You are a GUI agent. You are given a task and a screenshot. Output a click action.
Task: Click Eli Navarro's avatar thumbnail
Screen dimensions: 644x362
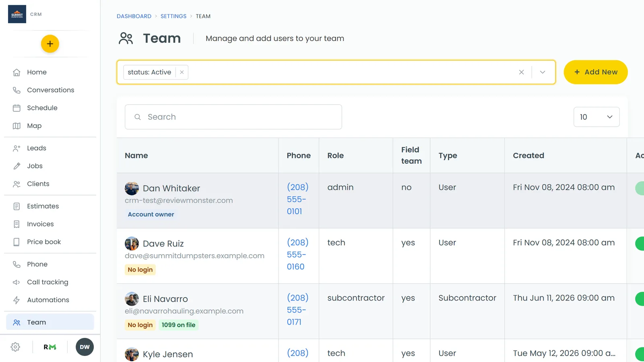tap(132, 299)
